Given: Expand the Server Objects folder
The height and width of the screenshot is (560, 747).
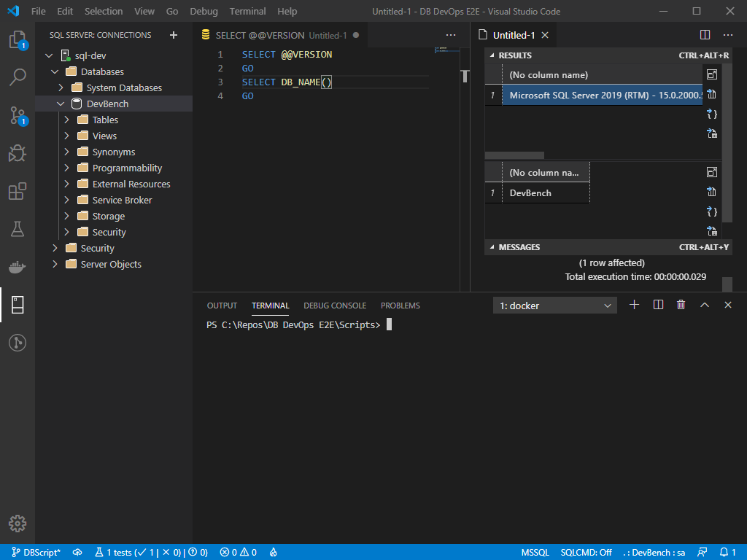Looking at the screenshot, I should click(x=55, y=264).
